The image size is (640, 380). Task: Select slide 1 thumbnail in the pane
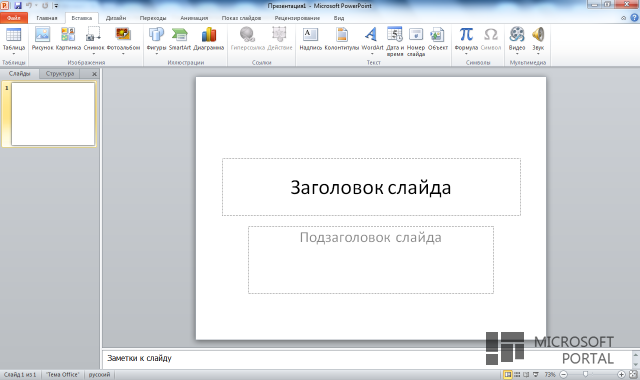pos(53,114)
